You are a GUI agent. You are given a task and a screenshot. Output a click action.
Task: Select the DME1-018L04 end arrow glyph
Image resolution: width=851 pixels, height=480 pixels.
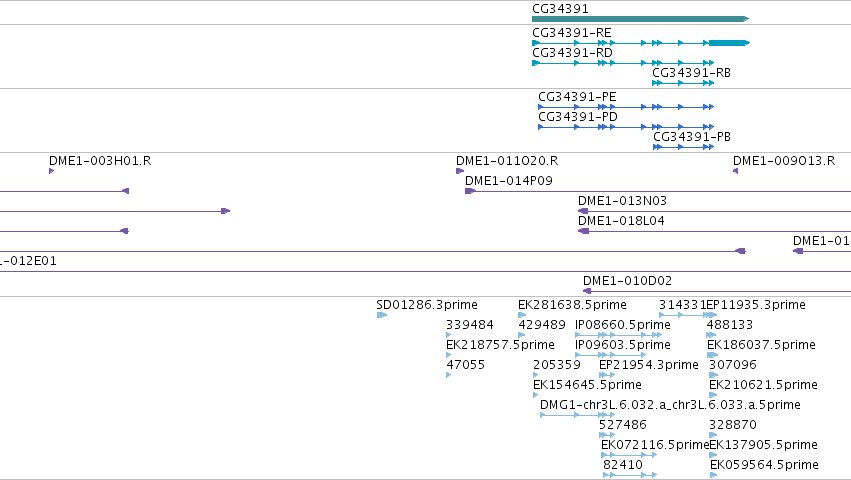pos(583,231)
